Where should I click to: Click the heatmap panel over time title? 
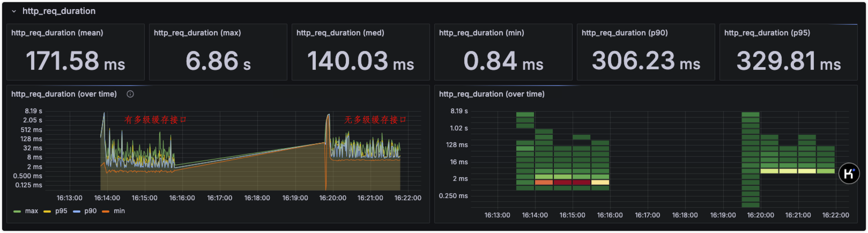tap(492, 94)
